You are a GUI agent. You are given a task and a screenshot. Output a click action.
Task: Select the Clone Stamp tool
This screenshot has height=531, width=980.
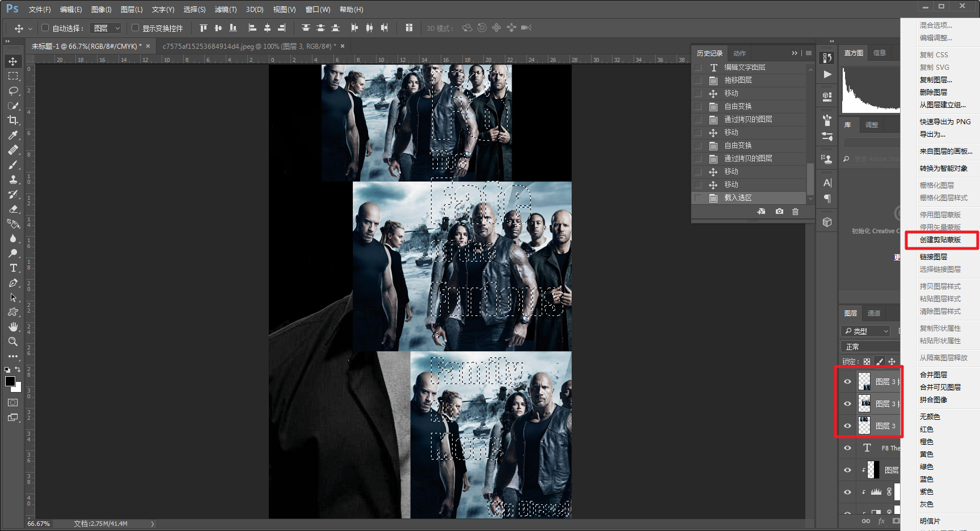pos(12,179)
